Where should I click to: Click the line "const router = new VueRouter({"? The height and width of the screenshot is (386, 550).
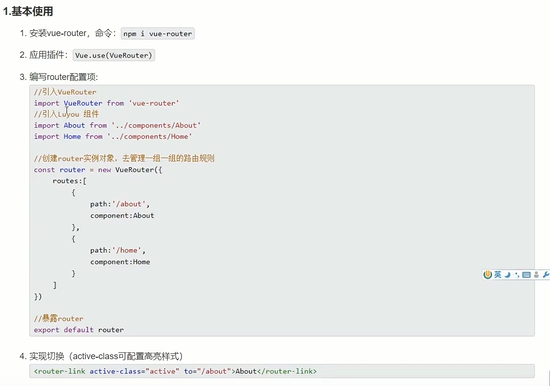click(98, 170)
